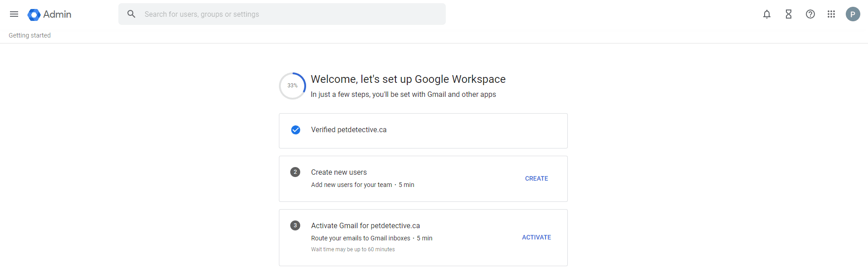The image size is (868, 268).
Task: Open the Create new users step title
Action: pyautogui.click(x=339, y=172)
